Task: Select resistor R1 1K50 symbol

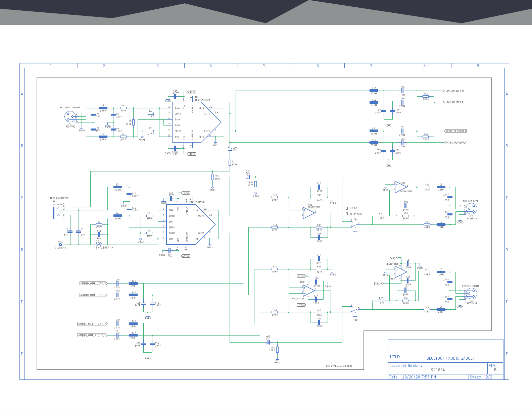Action: (230, 163)
